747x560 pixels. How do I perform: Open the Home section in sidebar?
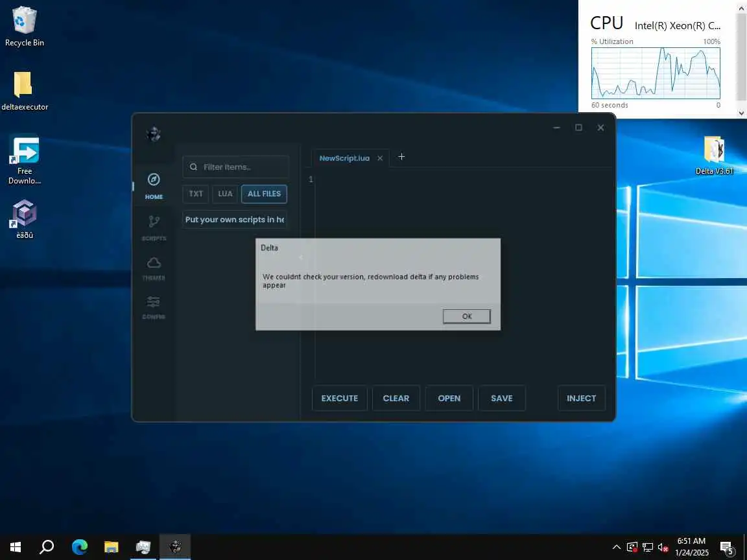coord(154,186)
